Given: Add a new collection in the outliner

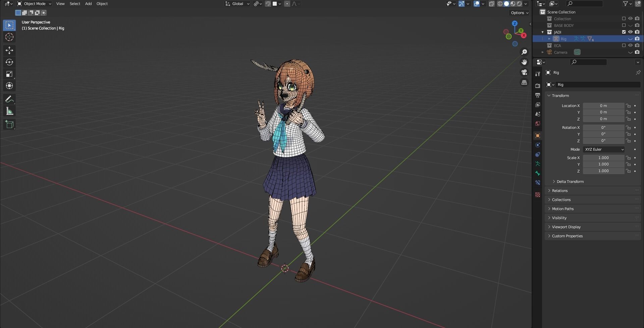Looking at the screenshot, I should click(x=638, y=4).
